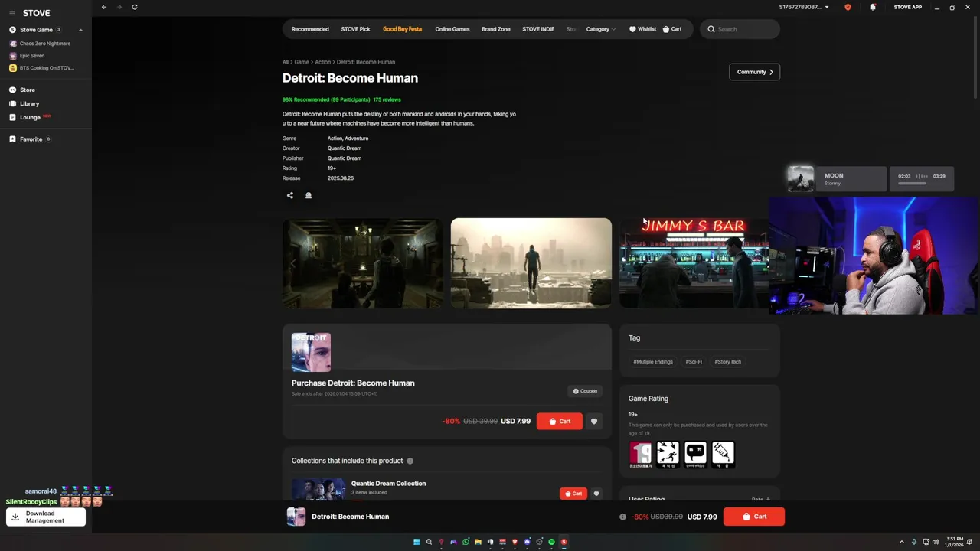Wishlist the Quantic Dream Collection heart
980x551 pixels.
point(596,494)
